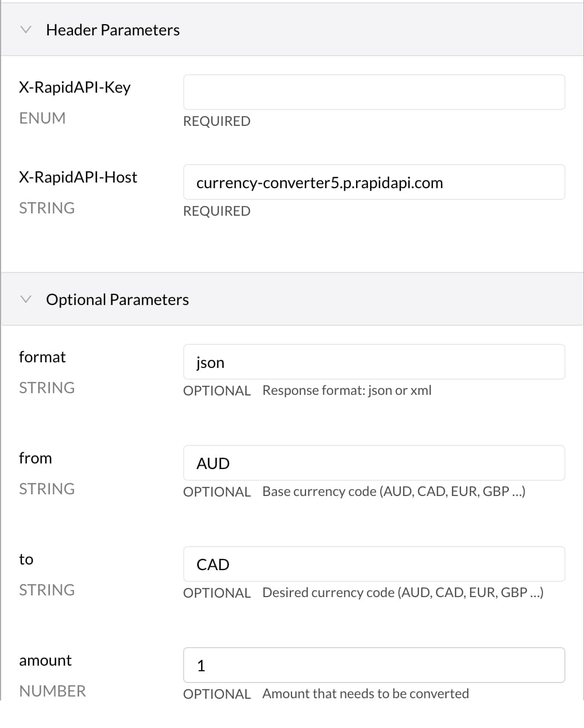Click the X-RapidAPI-Host input field
The width and height of the screenshot is (584, 728).
click(x=374, y=182)
